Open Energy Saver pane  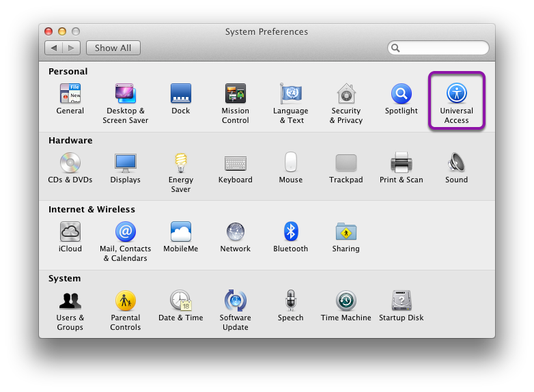[181, 172]
